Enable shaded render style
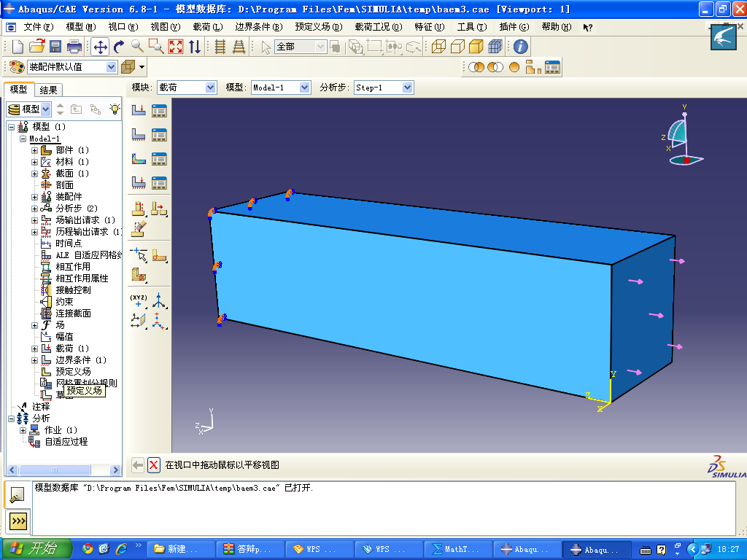747x560 pixels. tap(476, 47)
